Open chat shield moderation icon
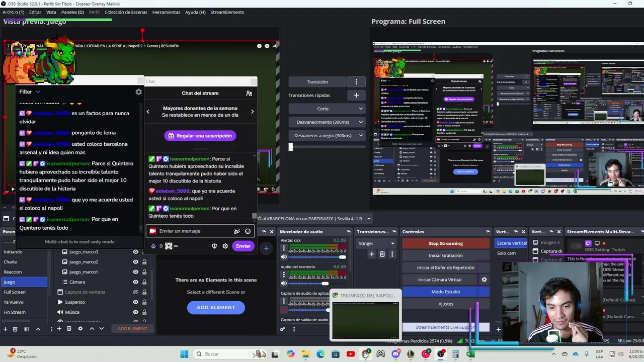 point(214,246)
